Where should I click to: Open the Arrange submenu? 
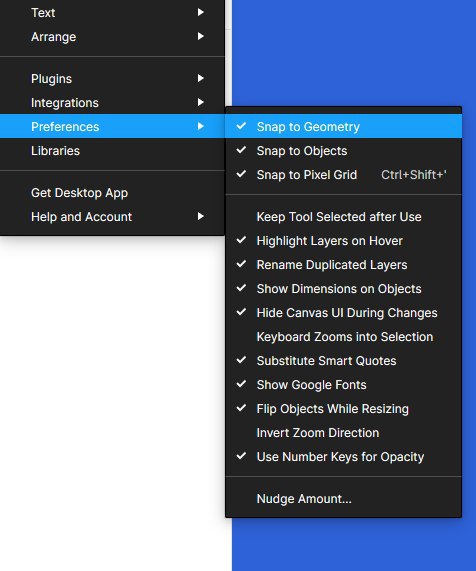point(112,37)
